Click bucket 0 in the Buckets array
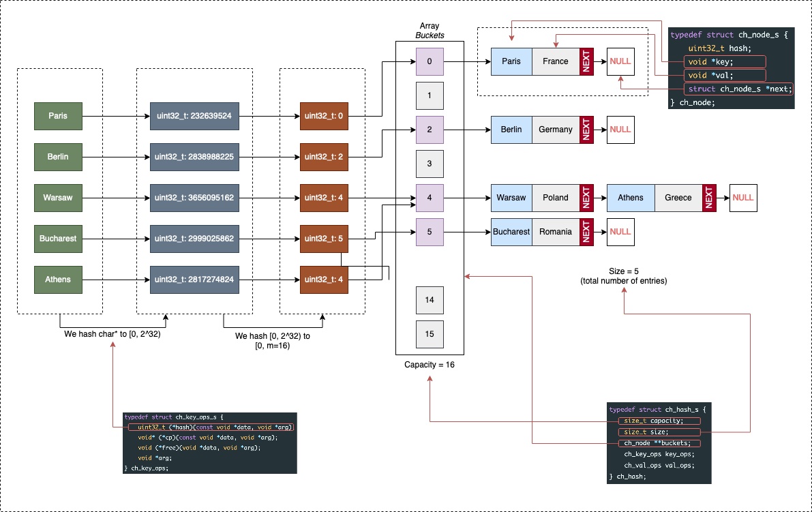This screenshot has width=812, height=512. (430, 61)
